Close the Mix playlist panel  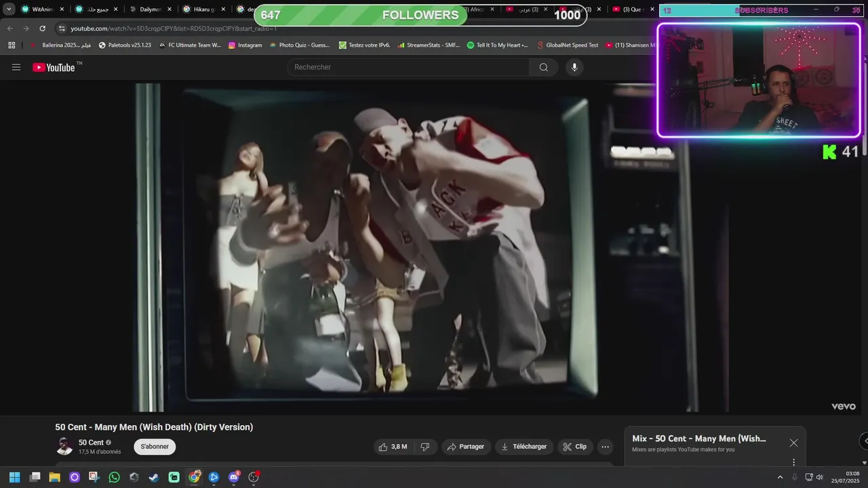coord(793,443)
